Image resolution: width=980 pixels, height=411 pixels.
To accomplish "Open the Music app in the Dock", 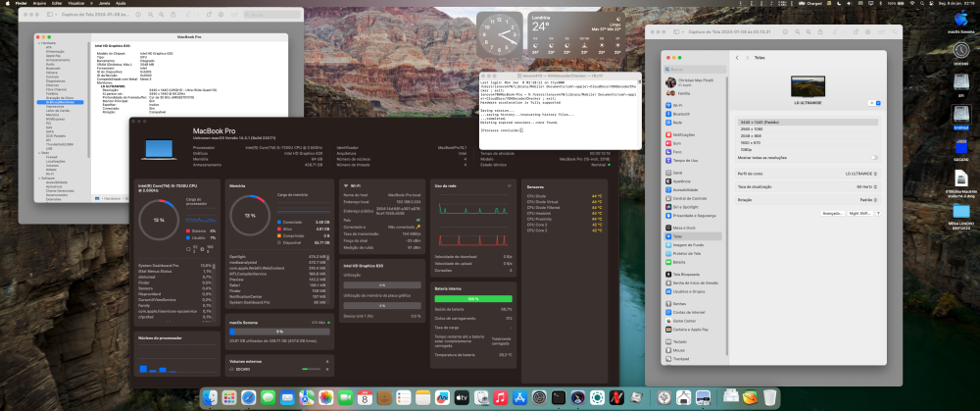I will [500, 397].
